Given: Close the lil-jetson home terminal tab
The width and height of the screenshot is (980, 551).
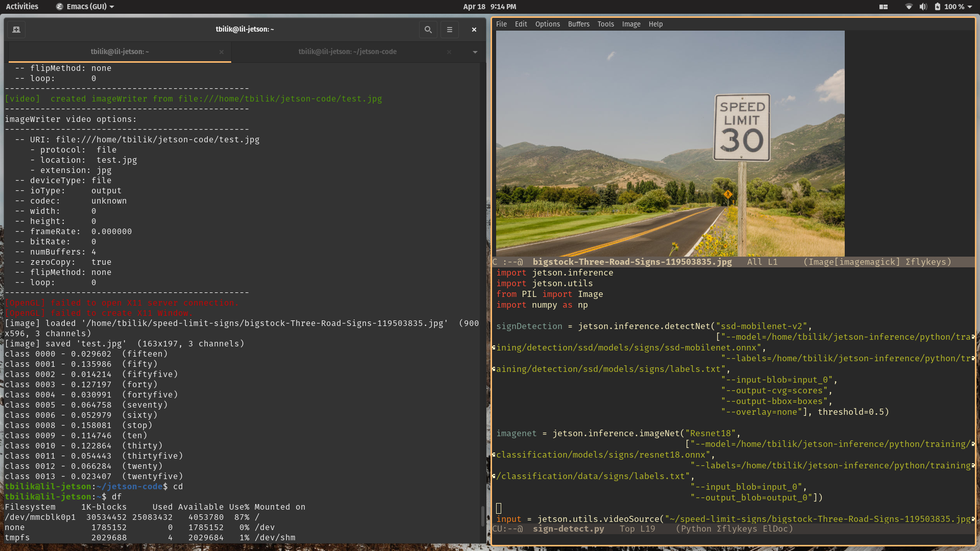Looking at the screenshot, I should (221, 52).
